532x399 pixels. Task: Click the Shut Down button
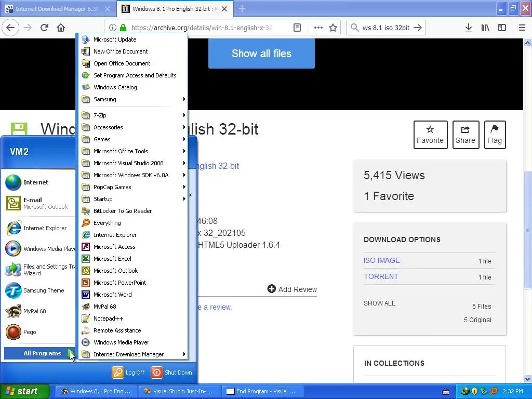click(x=171, y=373)
